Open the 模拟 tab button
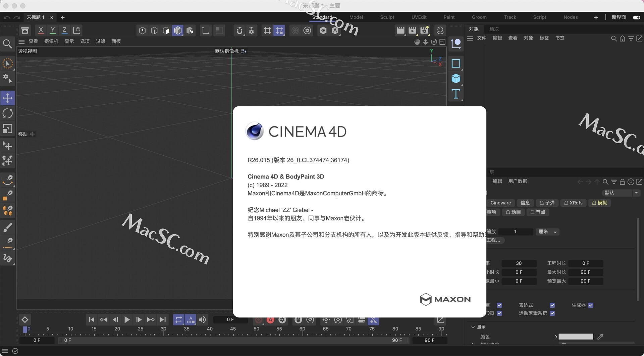 599,203
